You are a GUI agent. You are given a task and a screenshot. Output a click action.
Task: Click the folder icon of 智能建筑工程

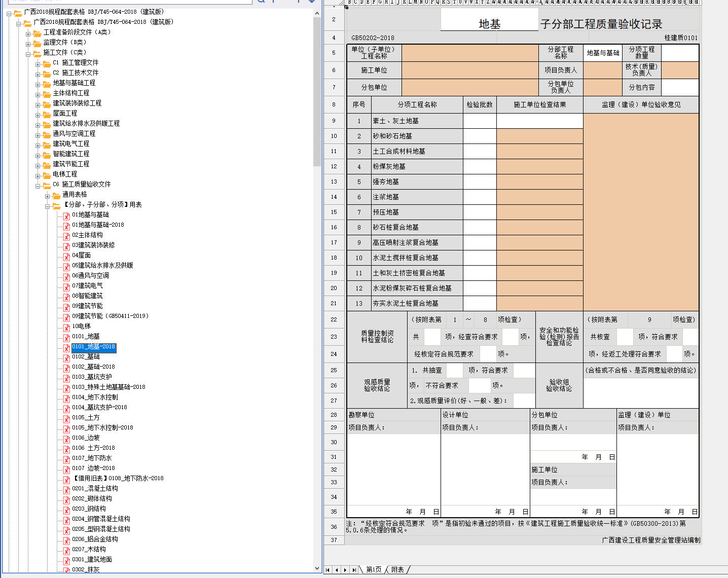point(47,155)
